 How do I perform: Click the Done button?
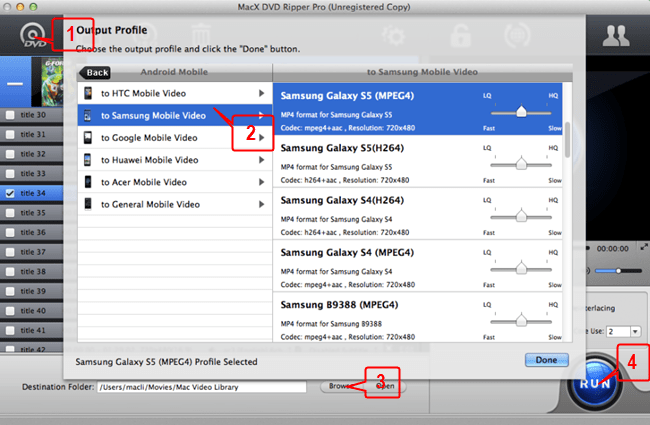[546, 360]
